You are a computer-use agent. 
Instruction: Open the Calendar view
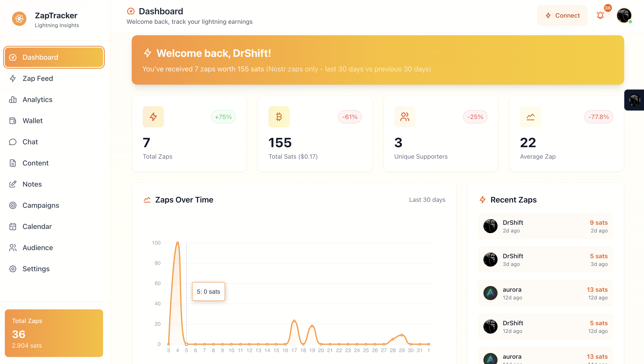[37, 227]
